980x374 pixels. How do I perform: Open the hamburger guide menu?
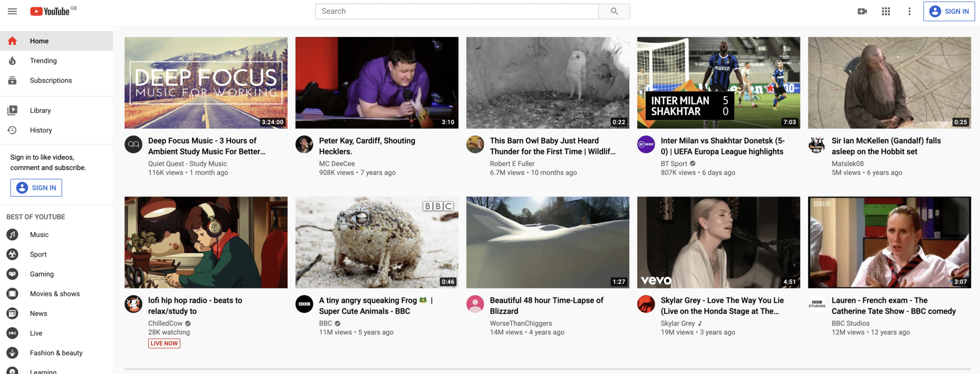tap(12, 11)
